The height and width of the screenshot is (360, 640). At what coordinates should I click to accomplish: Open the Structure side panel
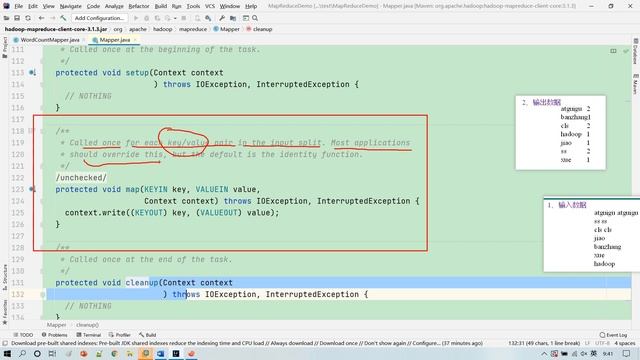(x=5, y=277)
